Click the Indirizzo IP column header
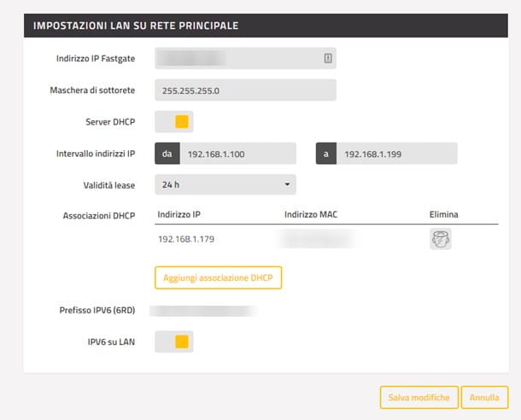521x420 pixels. [179, 214]
